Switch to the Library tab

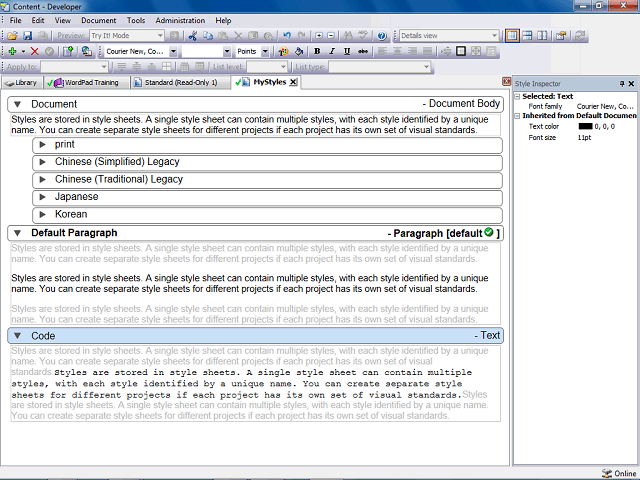(x=21, y=82)
